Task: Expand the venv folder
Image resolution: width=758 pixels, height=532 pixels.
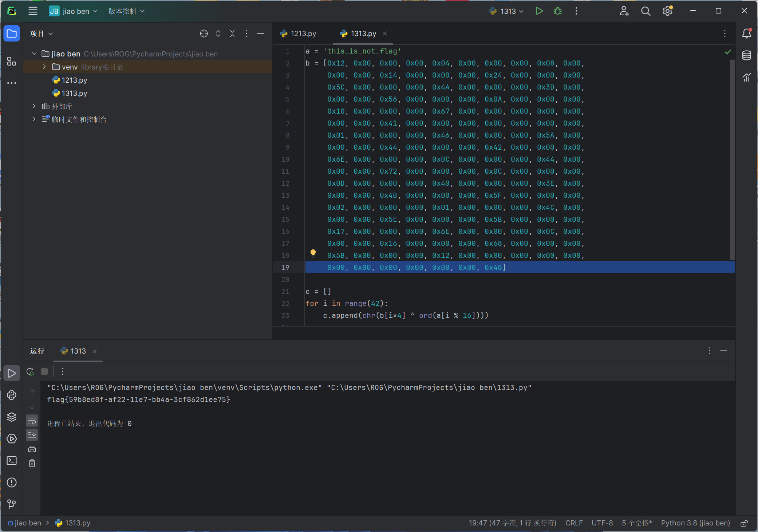Action: (44, 67)
